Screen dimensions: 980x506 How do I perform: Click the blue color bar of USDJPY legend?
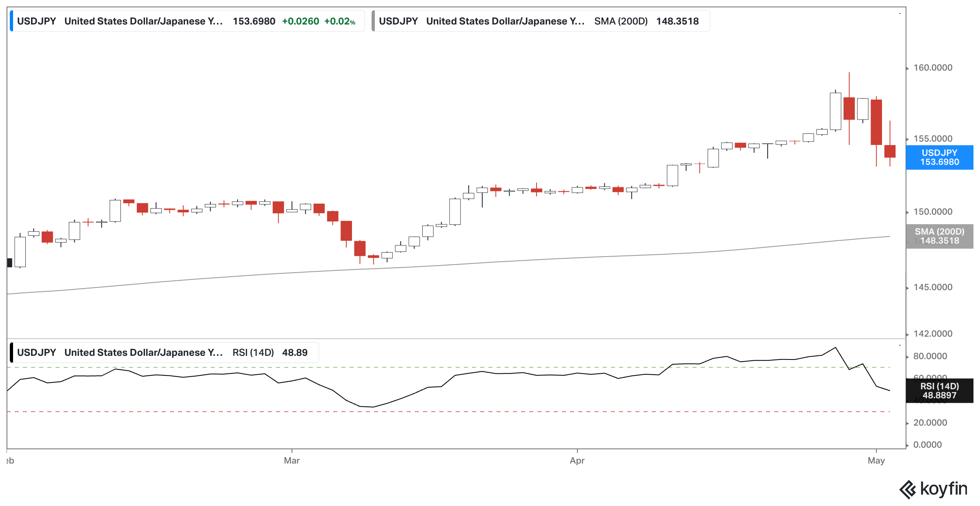pyautogui.click(x=11, y=21)
